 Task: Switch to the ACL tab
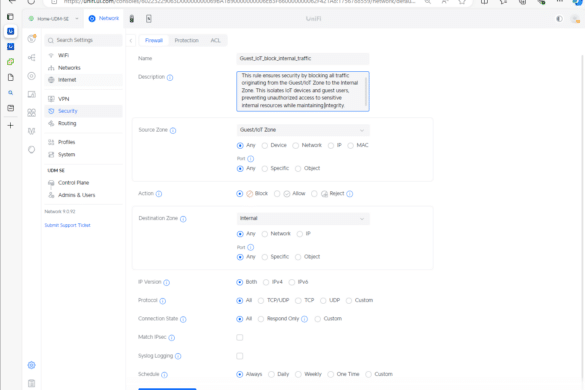tap(215, 40)
